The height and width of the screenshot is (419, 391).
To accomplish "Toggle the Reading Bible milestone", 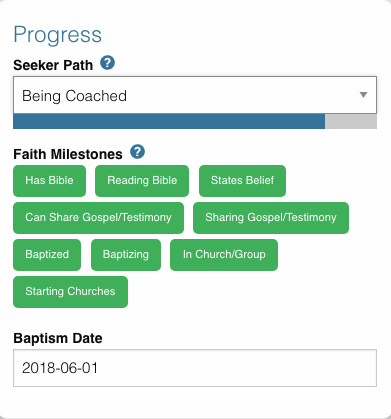I will (x=142, y=181).
